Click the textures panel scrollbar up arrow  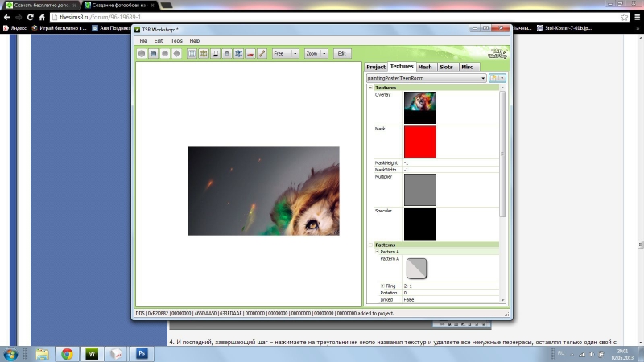tap(502, 88)
